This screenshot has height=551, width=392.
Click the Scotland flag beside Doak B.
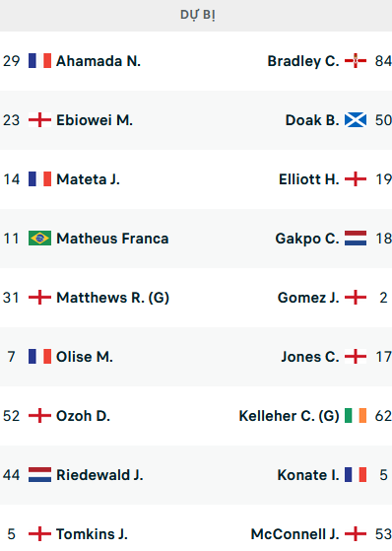(x=356, y=120)
